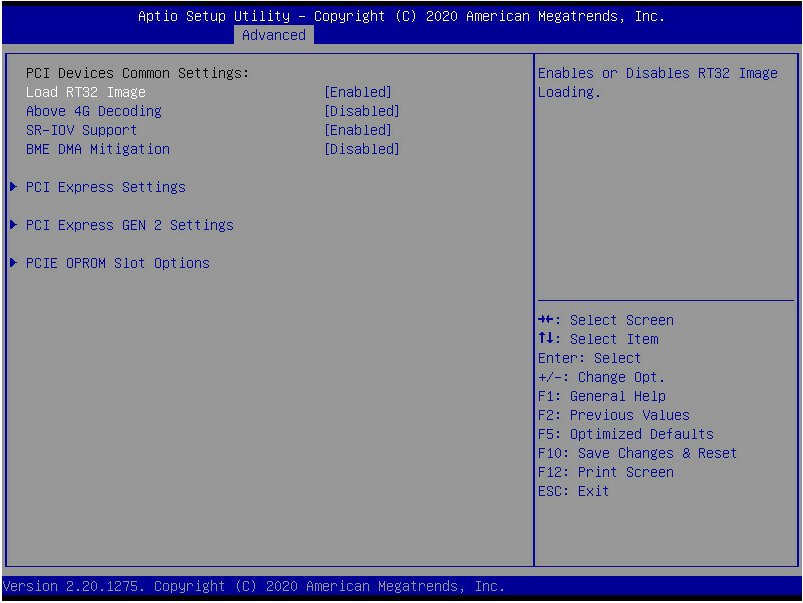Change BME DMA Mitigation [Disabled] value
The width and height of the screenshot is (803, 603).
362,149
